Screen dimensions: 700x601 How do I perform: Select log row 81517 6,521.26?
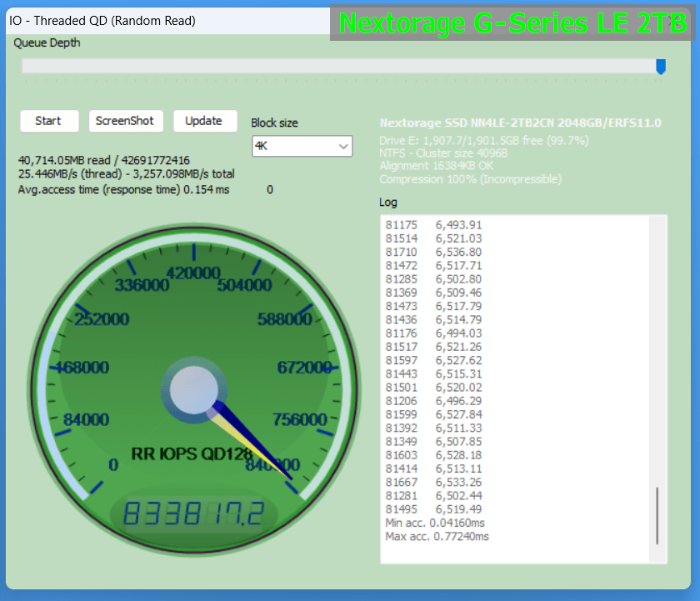[433, 347]
